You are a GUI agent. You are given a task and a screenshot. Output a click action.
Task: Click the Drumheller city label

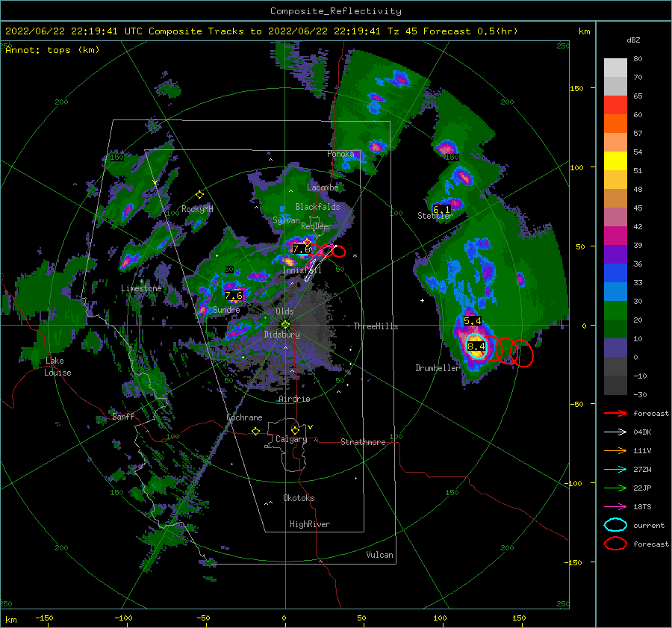tap(438, 368)
